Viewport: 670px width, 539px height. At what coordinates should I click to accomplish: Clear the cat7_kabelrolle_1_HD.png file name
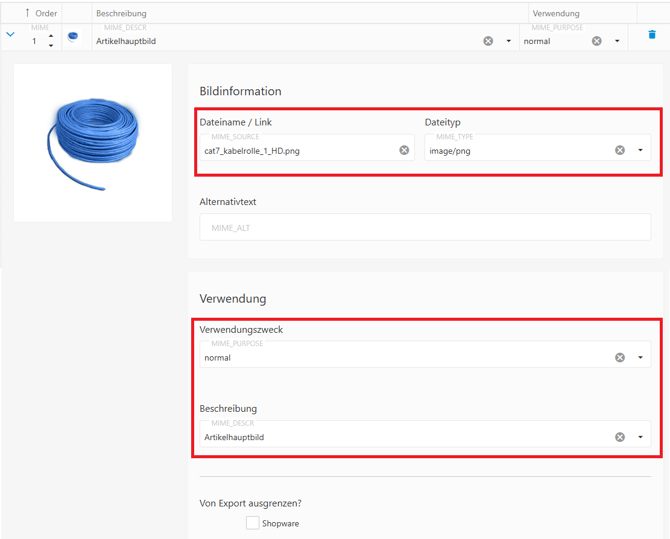click(x=404, y=150)
